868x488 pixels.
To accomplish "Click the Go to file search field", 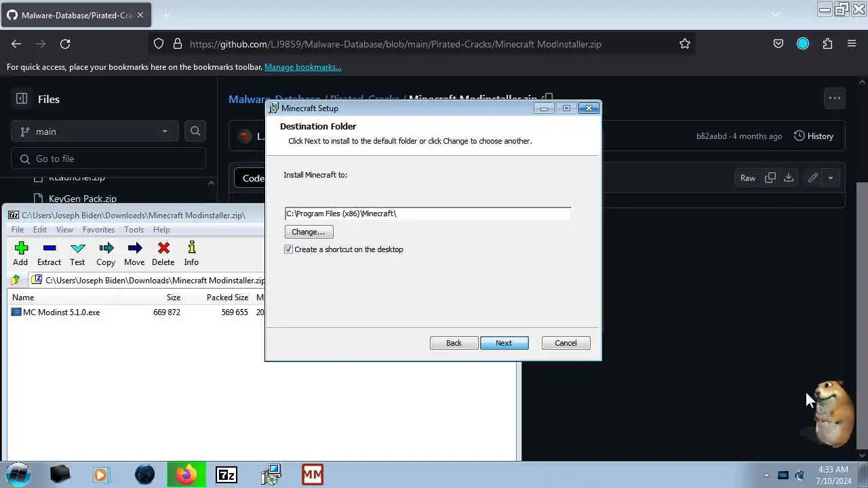I will [x=108, y=159].
